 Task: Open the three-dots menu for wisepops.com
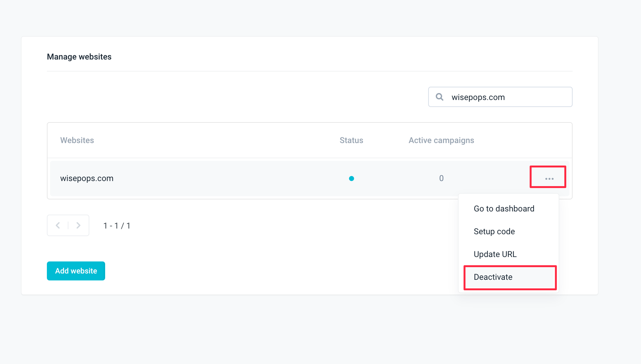[x=549, y=179]
